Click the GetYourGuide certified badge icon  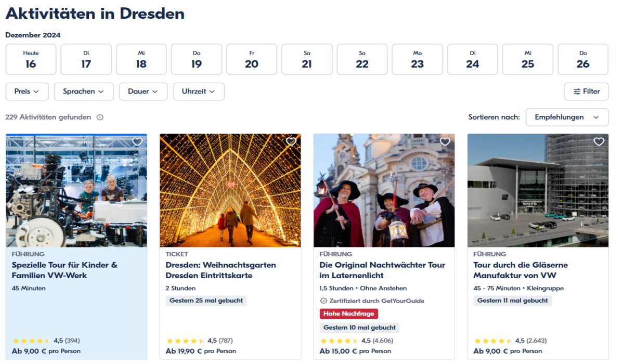click(x=323, y=301)
